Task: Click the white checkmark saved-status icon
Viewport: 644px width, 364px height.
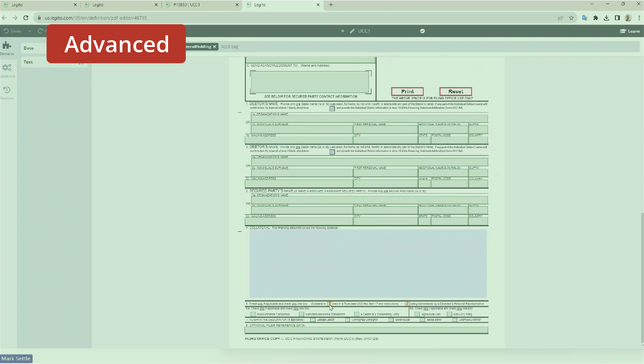Action: pyautogui.click(x=422, y=31)
